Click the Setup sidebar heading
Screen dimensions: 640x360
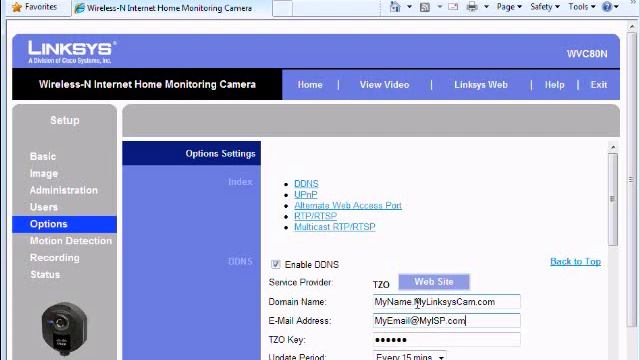point(64,120)
